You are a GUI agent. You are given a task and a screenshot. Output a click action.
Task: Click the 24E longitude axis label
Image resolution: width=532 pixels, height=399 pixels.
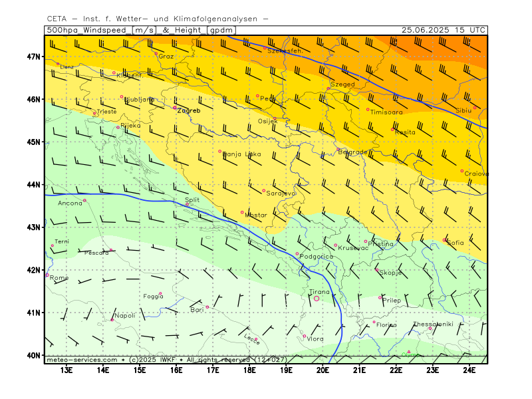469,370
